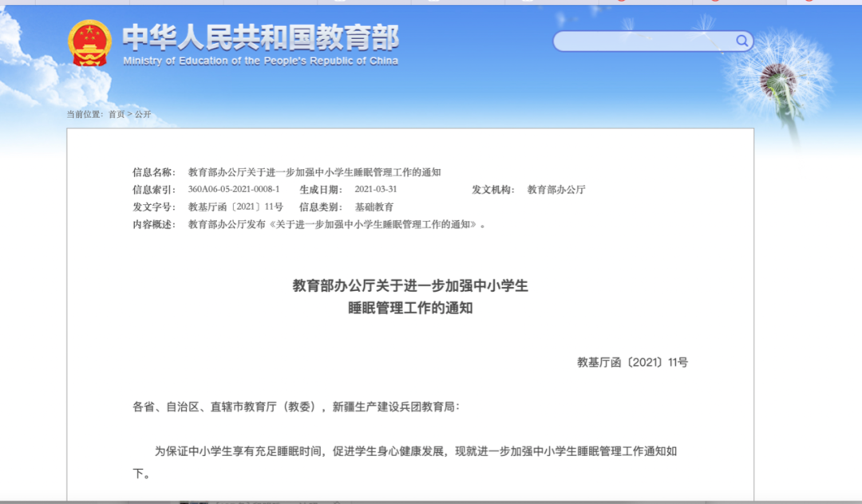Screen dimensions: 862x504
Task: Click bold heading line 教育部办公厅关于进一步加强中小学生
Action: click(410, 285)
